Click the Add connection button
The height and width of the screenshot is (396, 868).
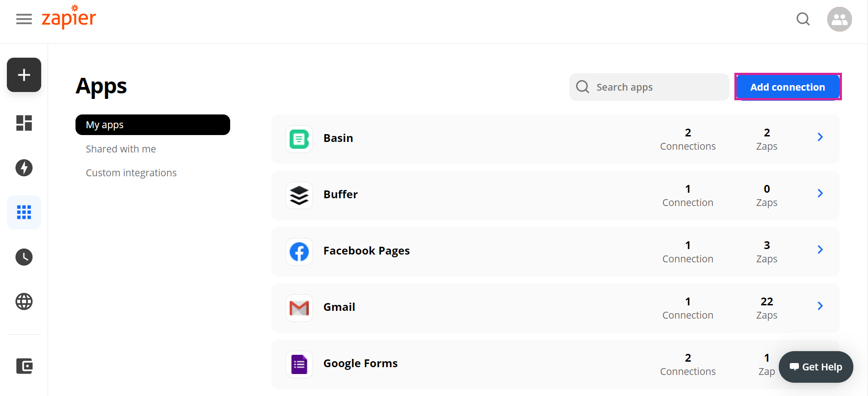click(787, 87)
